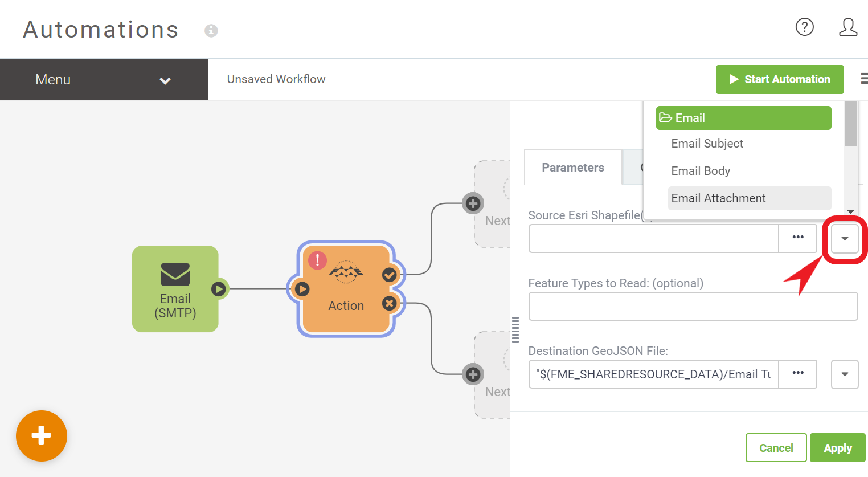Open Destination GeoJSON File dropdown arrow
868x477 pixels.
[845, 374]
